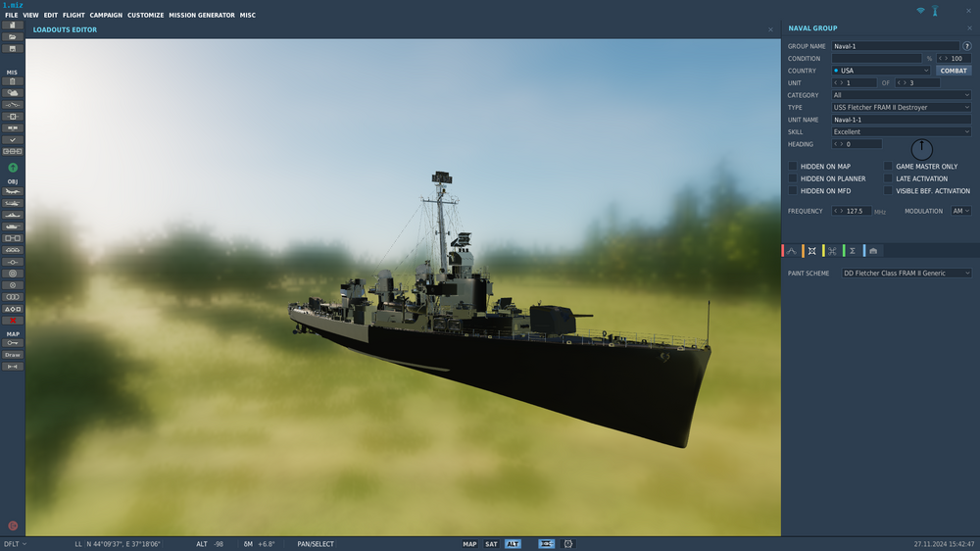Open the Category dropdown showing All

(x=902, y=95)
